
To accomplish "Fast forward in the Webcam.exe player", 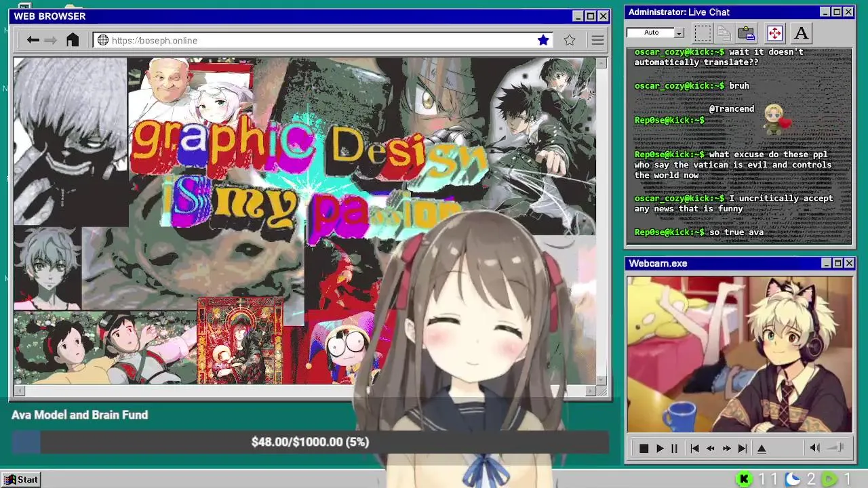I will pos(726,449).
